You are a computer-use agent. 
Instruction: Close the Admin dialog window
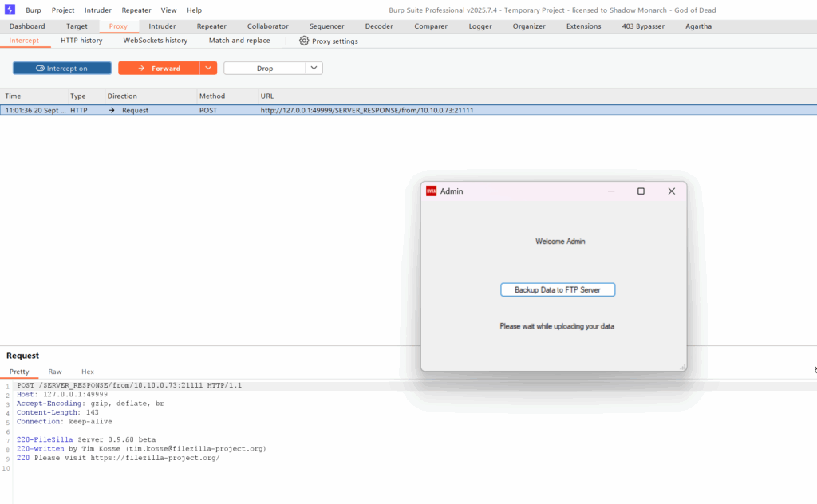[671, 191]
